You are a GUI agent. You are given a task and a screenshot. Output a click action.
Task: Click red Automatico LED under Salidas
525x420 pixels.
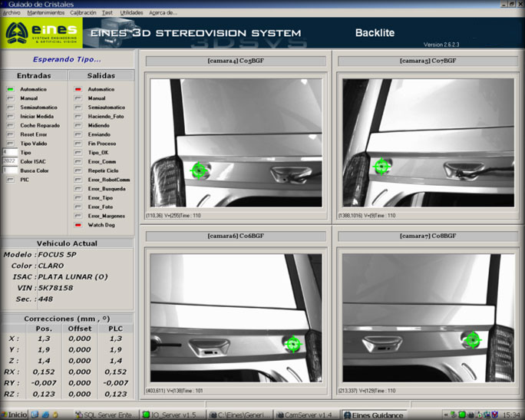coord(78,90)
